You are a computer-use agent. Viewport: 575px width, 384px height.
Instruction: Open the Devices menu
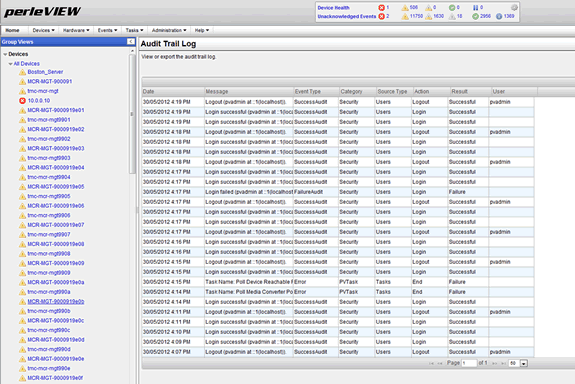(43, 30)
